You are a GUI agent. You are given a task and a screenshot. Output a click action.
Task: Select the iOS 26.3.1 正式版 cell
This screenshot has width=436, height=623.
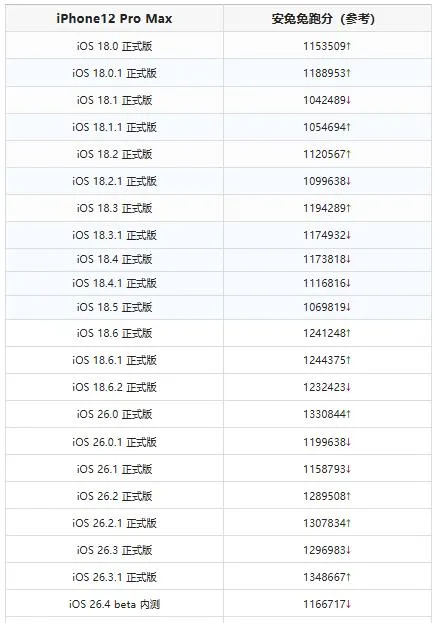(x=114, y=577)
